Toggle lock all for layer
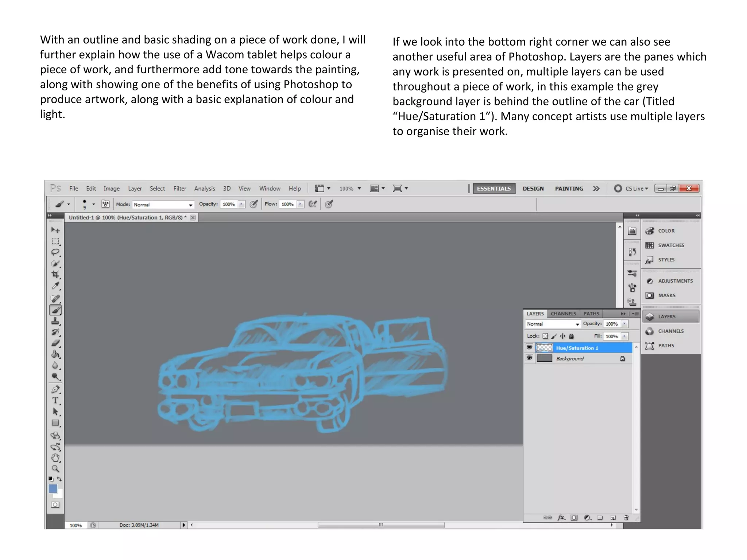The image size is (747, 560). pyautogui.click(x=572, y=336)
